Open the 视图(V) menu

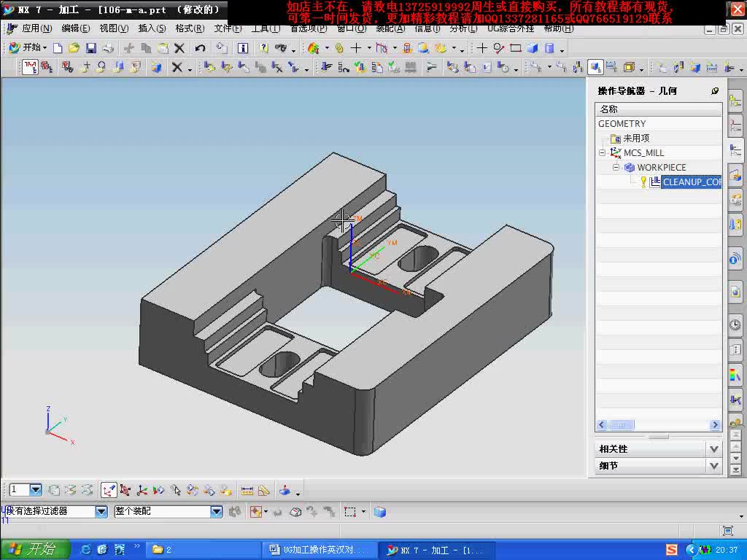[114, 28]
